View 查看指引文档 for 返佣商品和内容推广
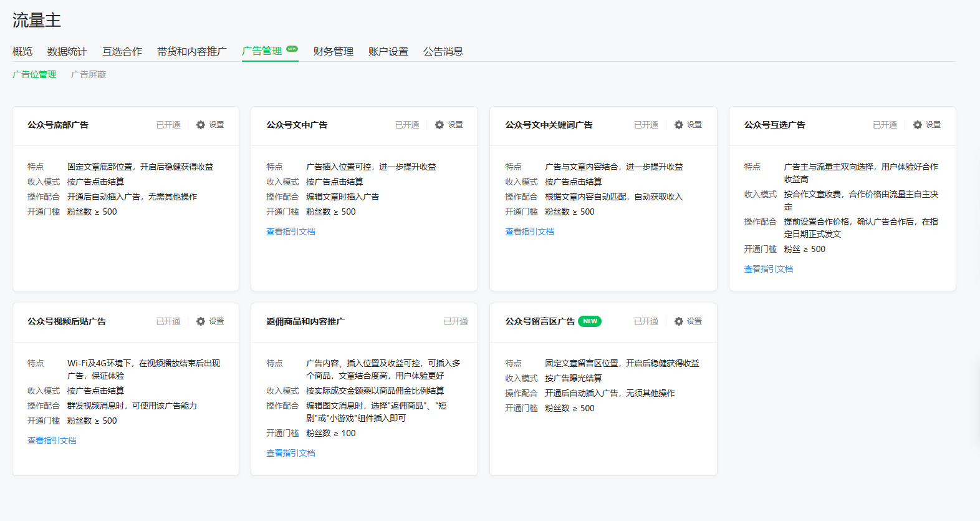This screenshot has width=980, height=521. 291,453
